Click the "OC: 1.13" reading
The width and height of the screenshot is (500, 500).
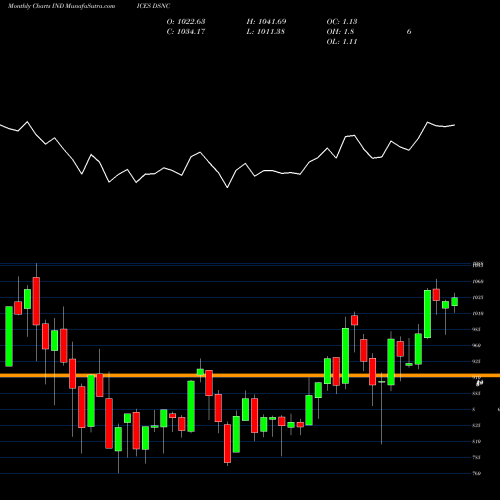342,22
